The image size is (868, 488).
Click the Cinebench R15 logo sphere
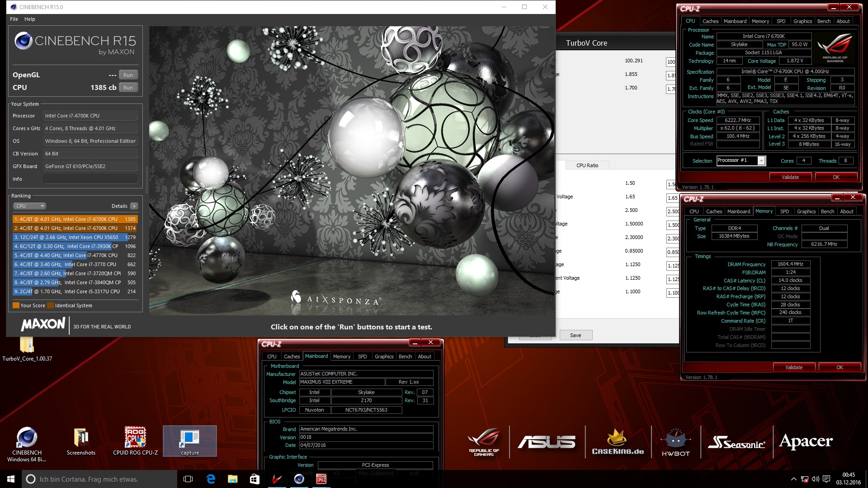coord(23,41)
